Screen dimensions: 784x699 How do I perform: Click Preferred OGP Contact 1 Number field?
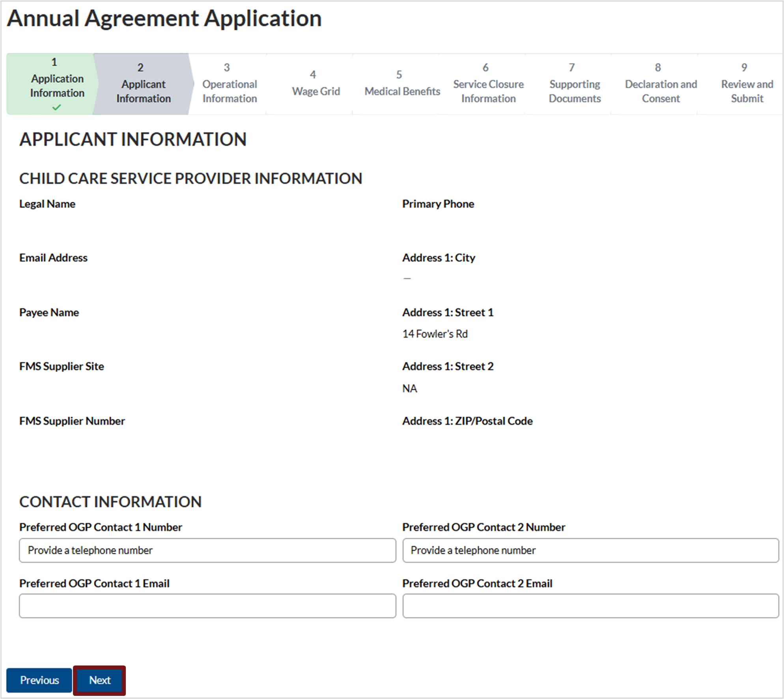coord(207,550)
